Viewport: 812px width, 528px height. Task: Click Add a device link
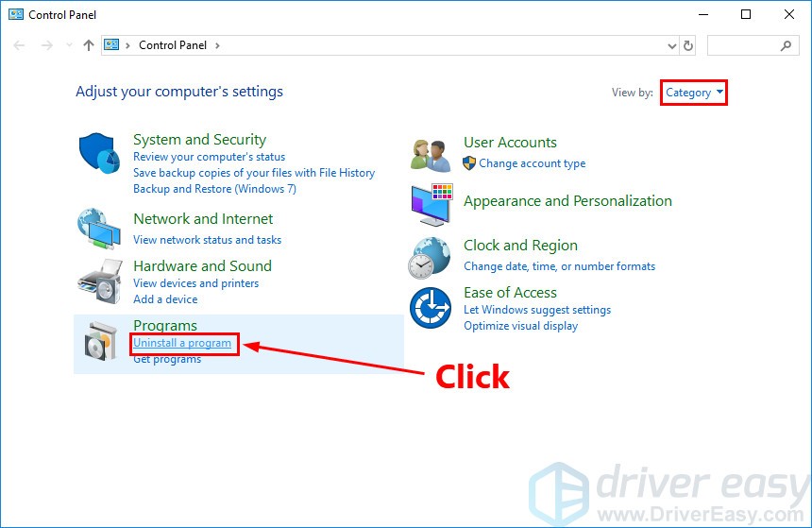(x=165, y=299)
